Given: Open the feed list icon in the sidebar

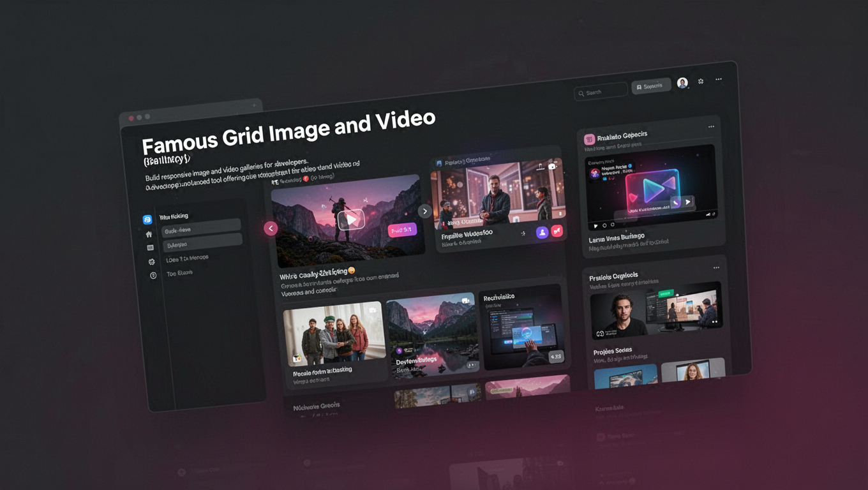Looking at the screenshot, I should (150, 246).
